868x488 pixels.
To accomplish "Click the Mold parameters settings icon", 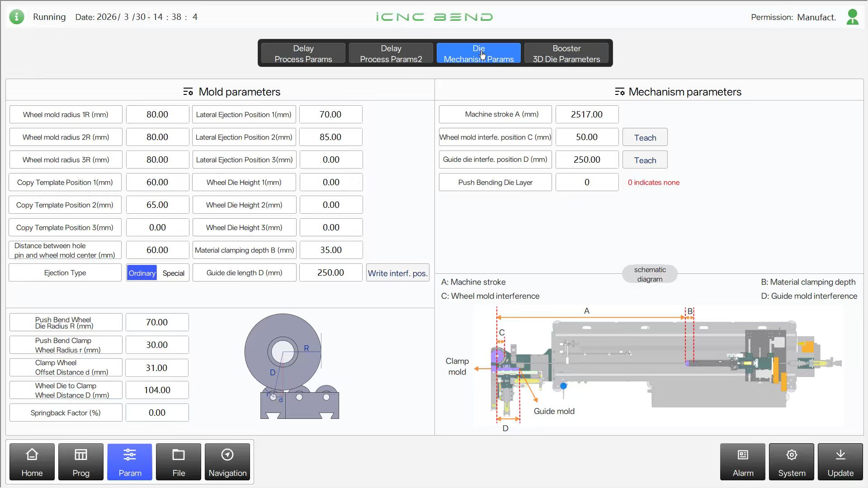I will [x=188, y=92].
